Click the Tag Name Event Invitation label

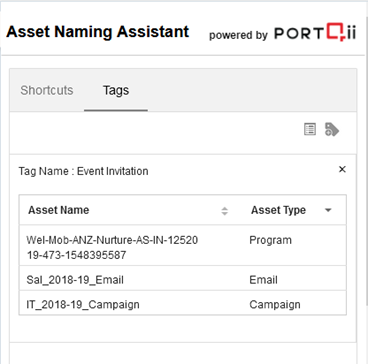[x=83, y=171]
